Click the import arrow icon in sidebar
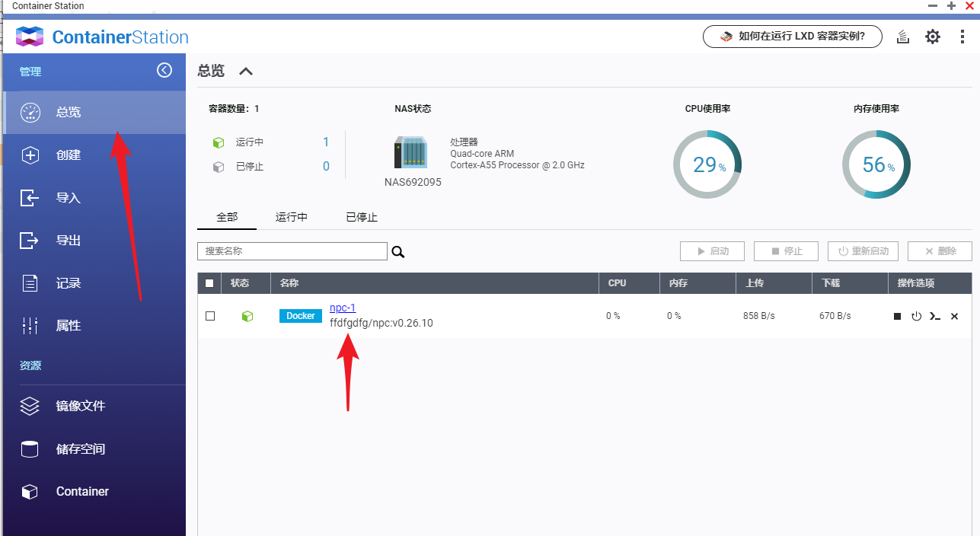 coord(29,198)
